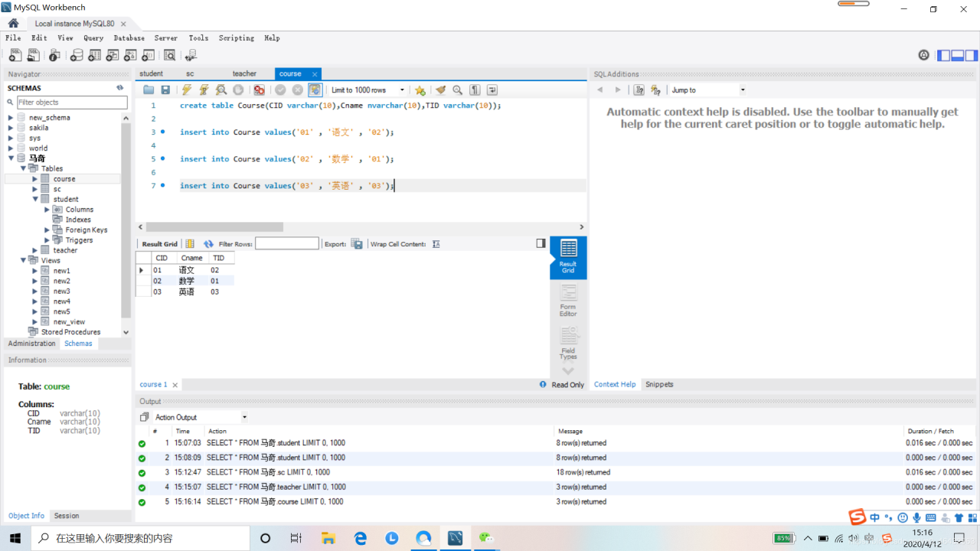This screenshot has width=980, height=551.
Task: Open Field Types result view
Action: (568, 344)
